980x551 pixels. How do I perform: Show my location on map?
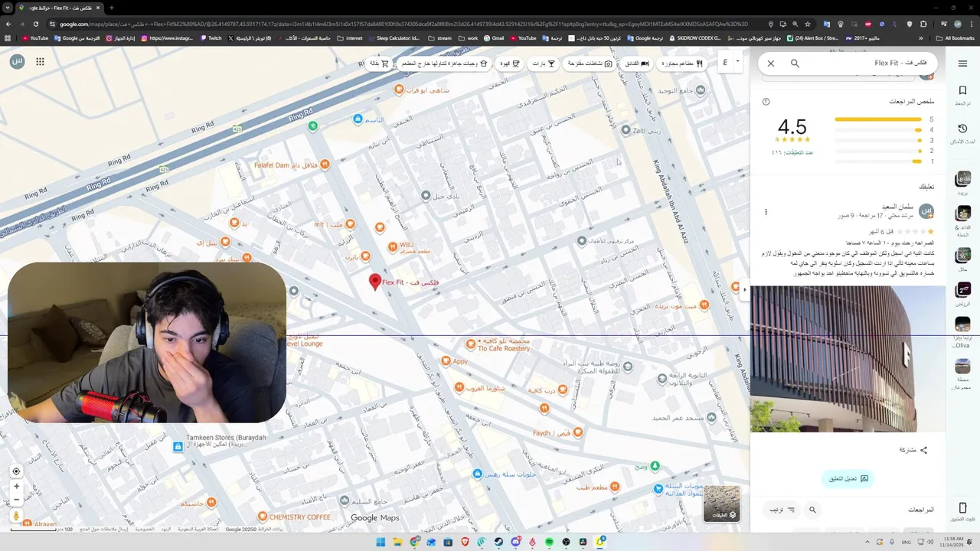click(16, 471)
